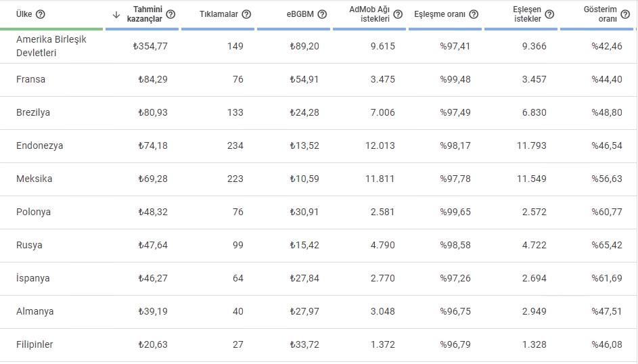Click the green bar under Ülke header
The width and height of the screenshot is (638, 364).
click(51, 29)
